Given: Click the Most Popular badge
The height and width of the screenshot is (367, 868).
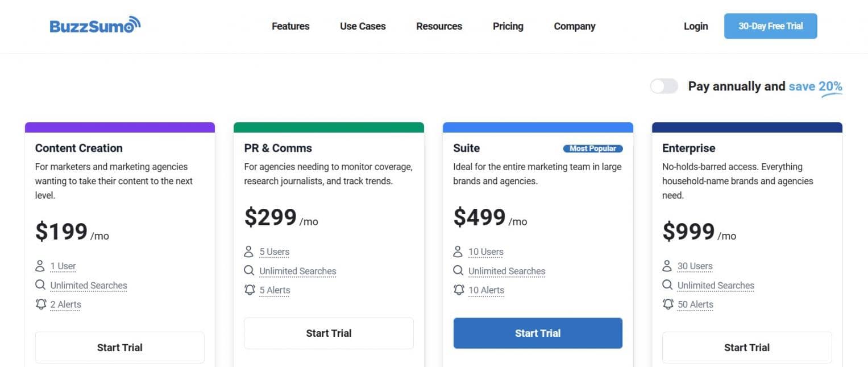Looking at the screenshot, I should tap(593, 149).
